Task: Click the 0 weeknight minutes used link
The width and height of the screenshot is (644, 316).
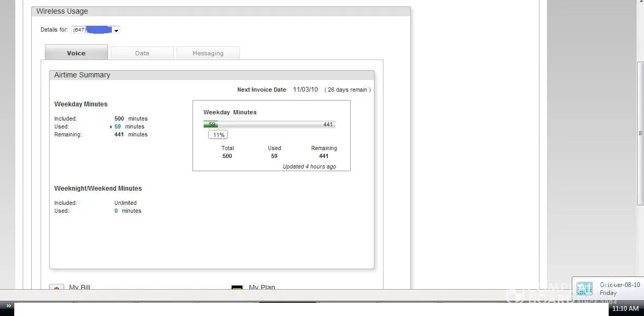Action: [x=116, y=211]
